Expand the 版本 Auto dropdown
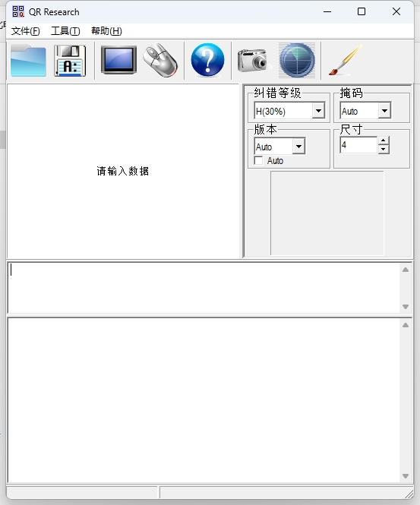Screen dimensions: 420x505 click(298, 147)
